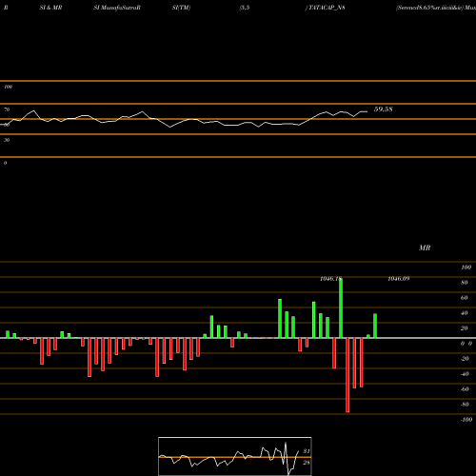Click the last green bar in MR chart

pyautogui.click(x=375, y=326)
